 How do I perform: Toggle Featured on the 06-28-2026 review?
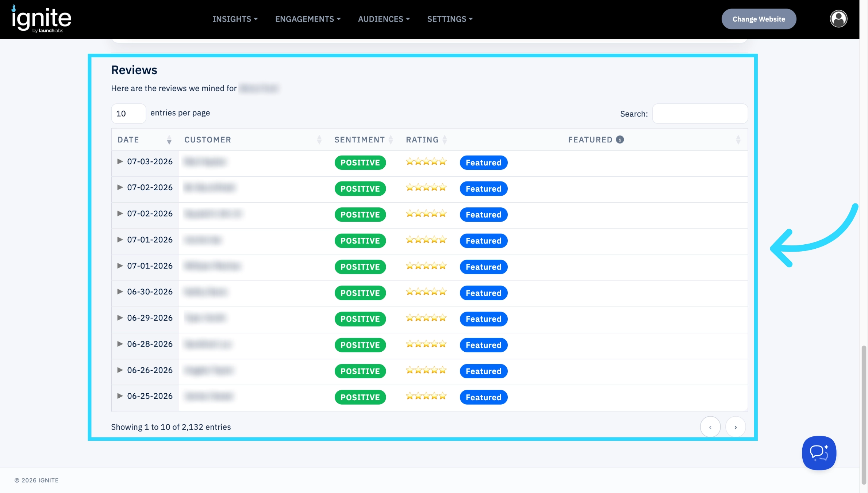[x=483, y=345]
